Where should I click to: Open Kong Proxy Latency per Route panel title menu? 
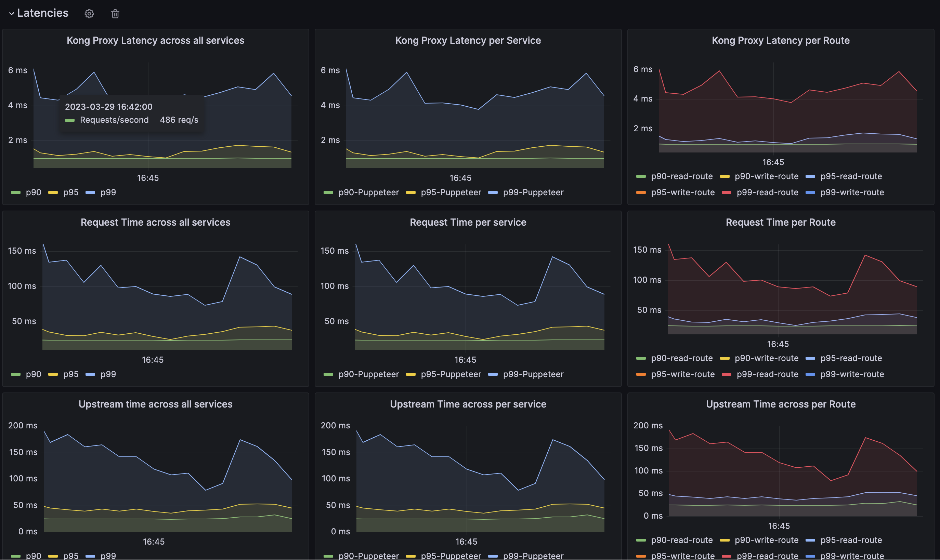(780, 40)
